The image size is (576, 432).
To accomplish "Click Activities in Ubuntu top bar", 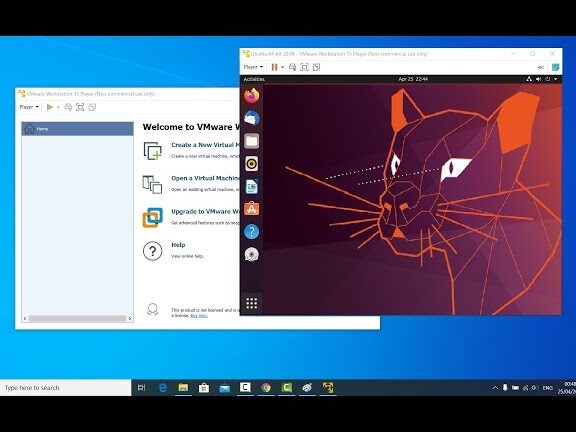I will pyautogui.click(x=254, y=79).
